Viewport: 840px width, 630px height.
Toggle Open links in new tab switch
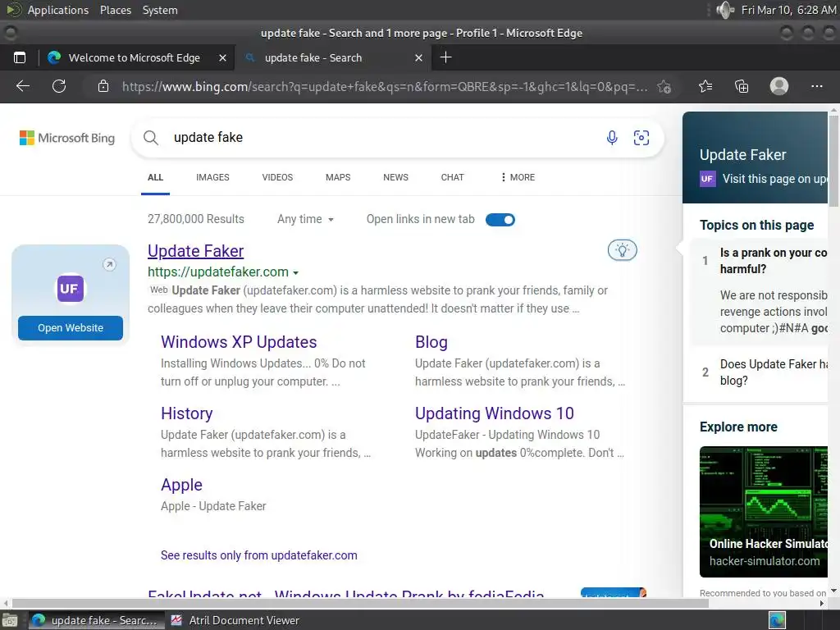click(x=500, y=220)
